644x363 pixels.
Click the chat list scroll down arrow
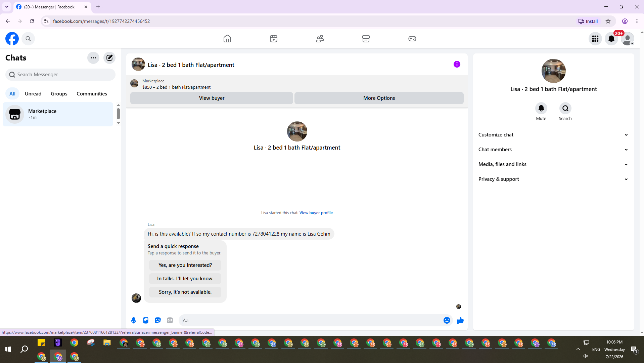[x=118, y=123]
